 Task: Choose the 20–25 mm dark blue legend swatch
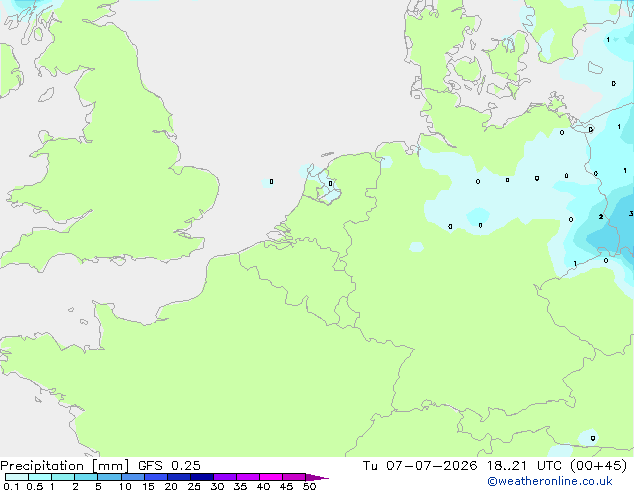(x=179, y=477)
